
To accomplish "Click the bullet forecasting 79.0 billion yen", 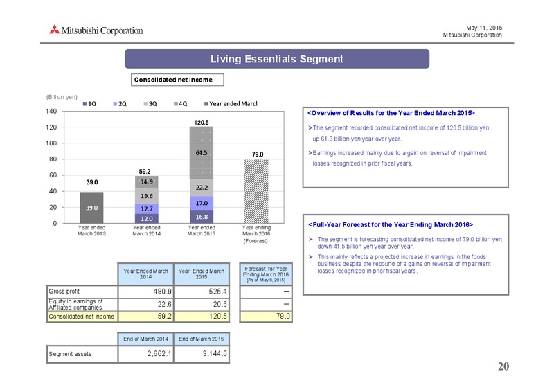I will [x=406, y=243].
